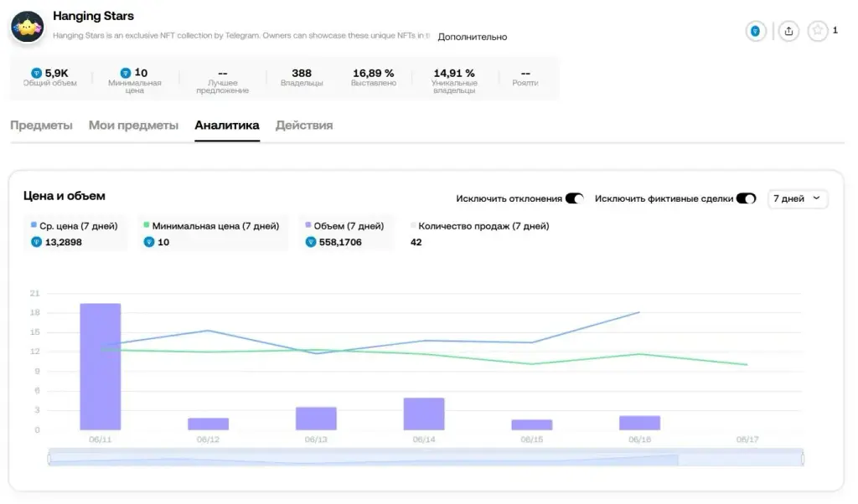Viewport: 858px width, 504px height.
Task: Click TON icon beside 5,9K total volume
Action: pyautogui.click(x=36, y=73)
